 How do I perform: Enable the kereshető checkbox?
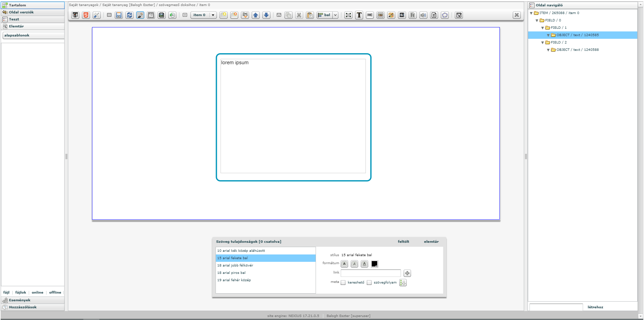click(343, 283)
